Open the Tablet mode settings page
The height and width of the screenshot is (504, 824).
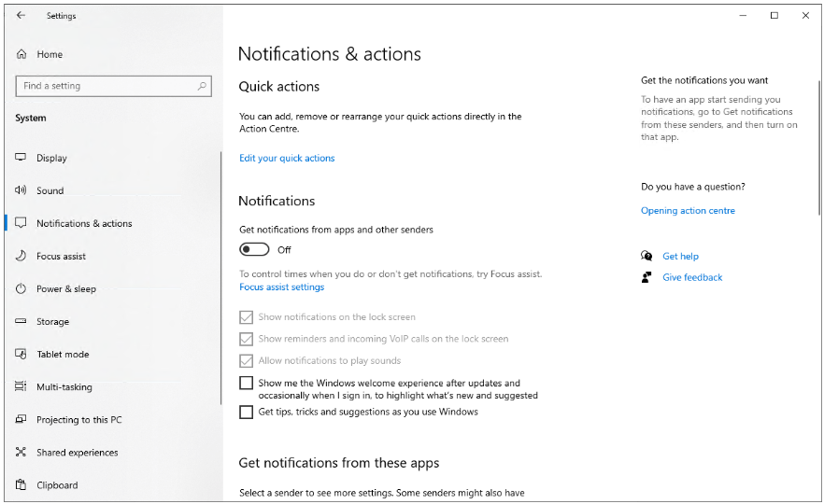[63, 355]
